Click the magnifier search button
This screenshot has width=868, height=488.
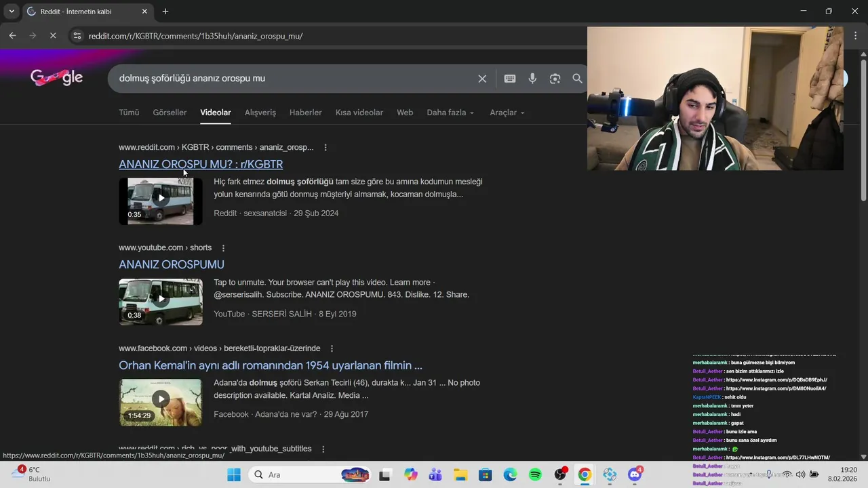[577, 79]
